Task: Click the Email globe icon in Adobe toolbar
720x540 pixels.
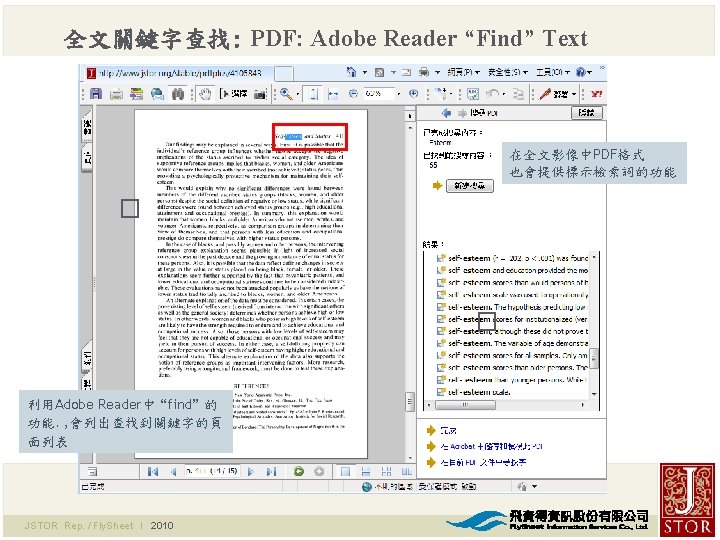Action: point(157,94)
